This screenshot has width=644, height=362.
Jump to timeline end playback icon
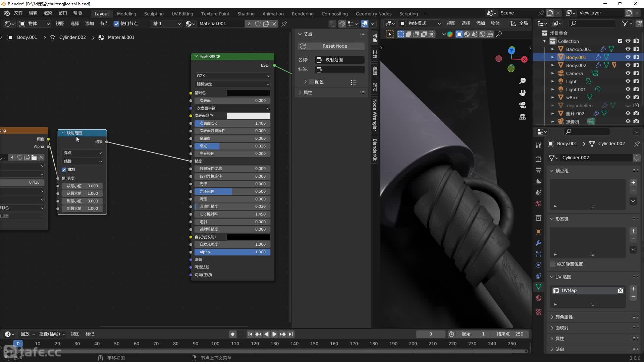(x=291, y=334)
